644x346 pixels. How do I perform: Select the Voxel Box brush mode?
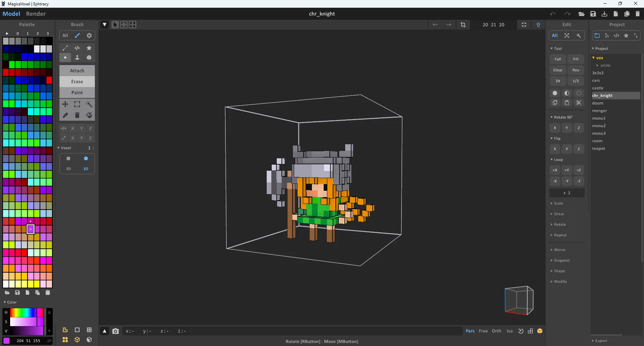pyautogui.click(x=89, y=57)
